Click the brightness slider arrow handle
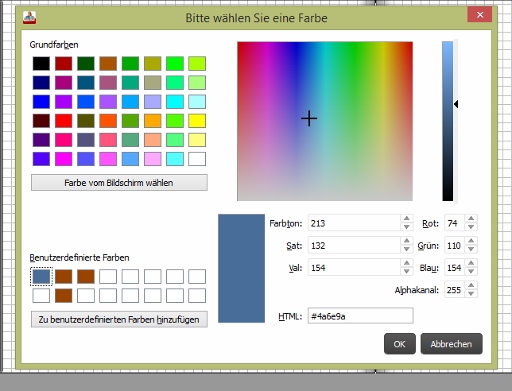This screenshot has width=512, height=391. pyautogui.click(x=456, y=104)
